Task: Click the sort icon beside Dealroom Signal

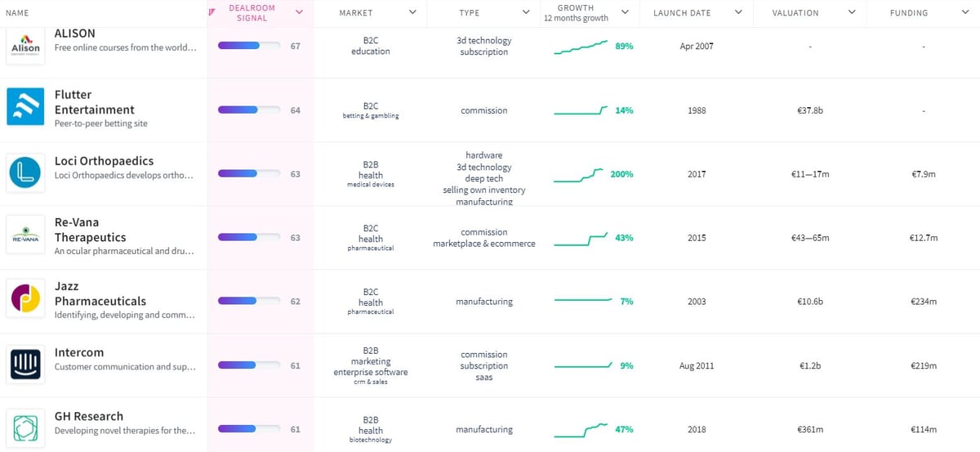Action: click(212, 12)
